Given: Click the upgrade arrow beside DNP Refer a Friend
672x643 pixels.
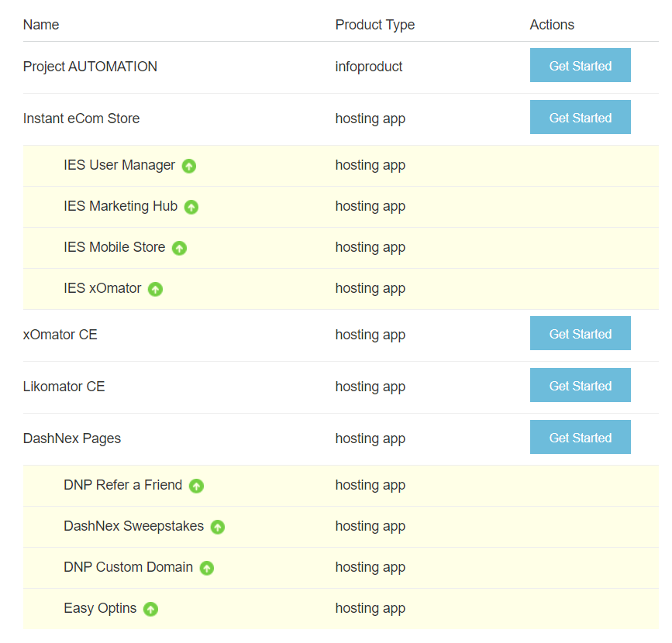Looking at the screenshot, I should tap(196, 486).
